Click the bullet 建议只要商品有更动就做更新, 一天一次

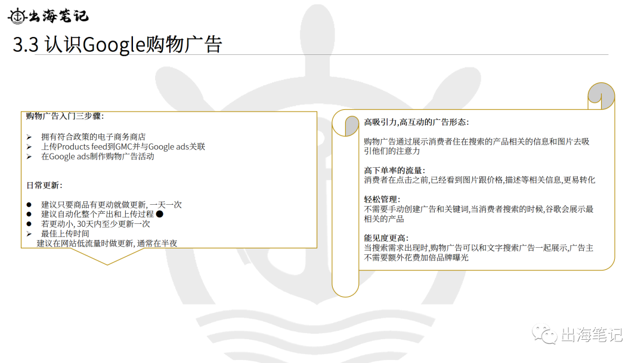111,205
